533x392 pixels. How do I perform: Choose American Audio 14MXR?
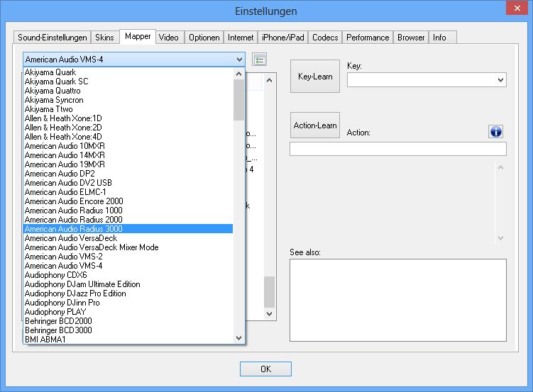(x=128, y=155)
